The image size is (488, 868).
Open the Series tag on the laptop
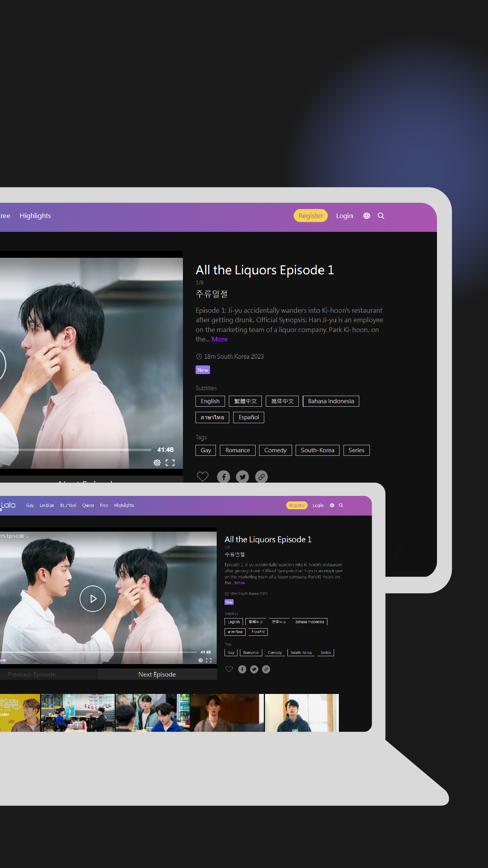point(326,653)
